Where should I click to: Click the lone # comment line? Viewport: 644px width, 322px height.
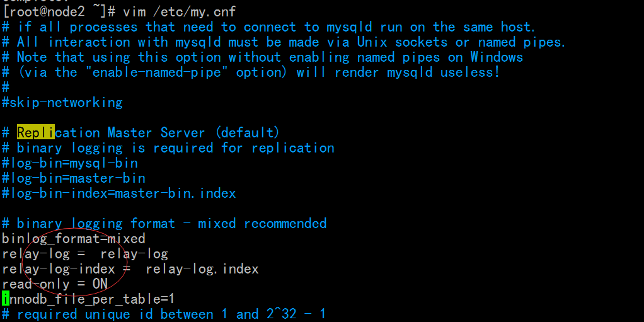coord(5,88)
